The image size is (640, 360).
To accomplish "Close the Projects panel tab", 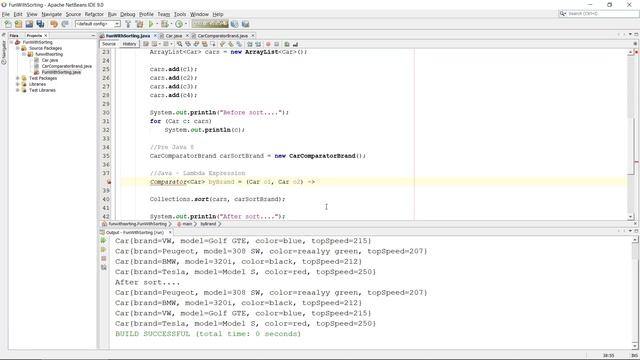I will tap(46, 36).
